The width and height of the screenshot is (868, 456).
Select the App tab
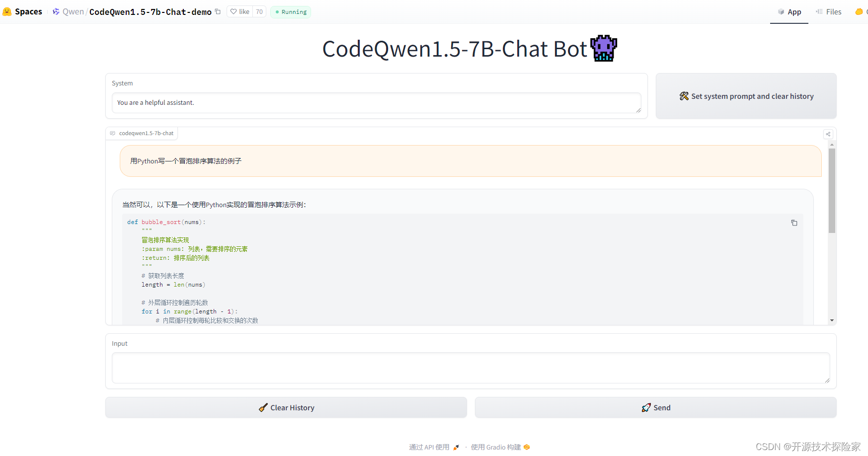point(789,11)
